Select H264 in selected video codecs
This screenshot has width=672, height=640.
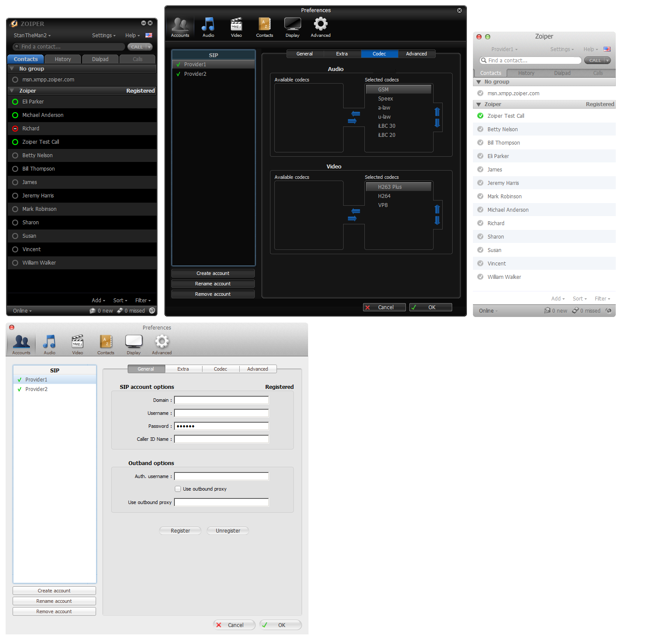399,196
